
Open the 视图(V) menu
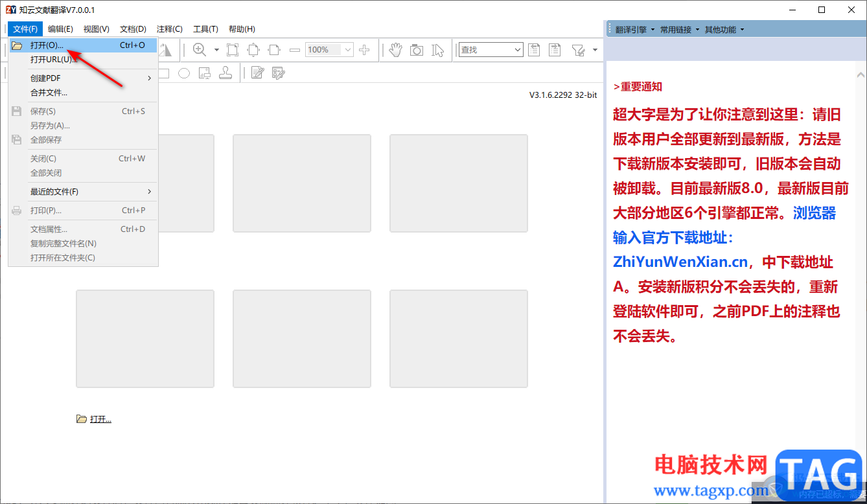coord(97,29)
